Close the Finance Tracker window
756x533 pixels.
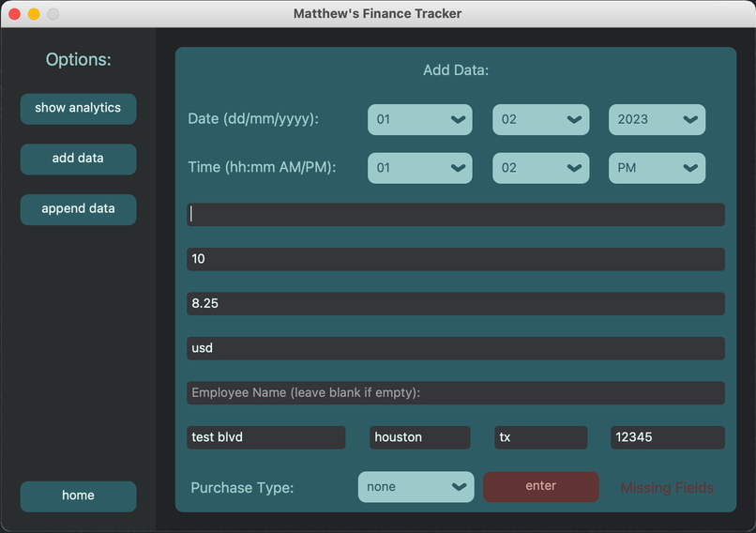(x=14, y=14)
